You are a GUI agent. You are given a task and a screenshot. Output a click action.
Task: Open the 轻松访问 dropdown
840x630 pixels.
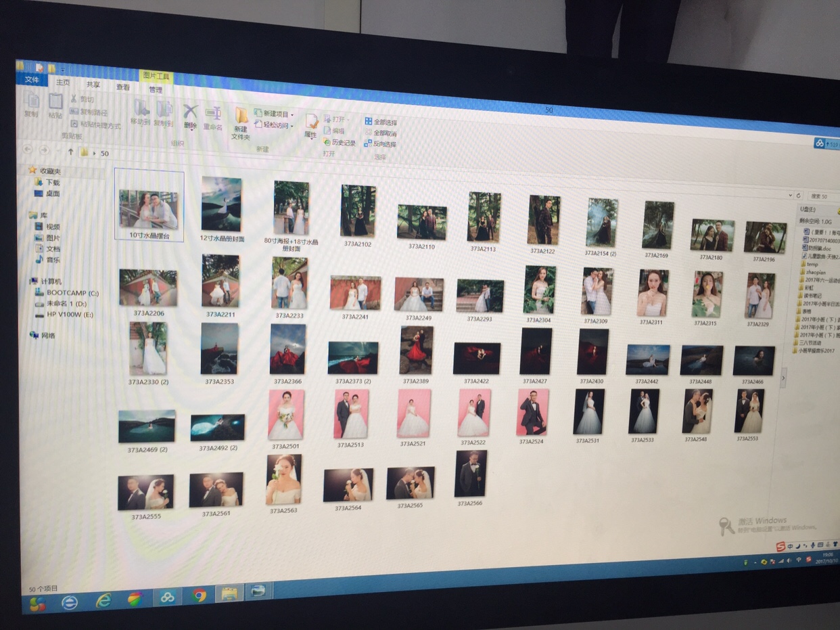(274, 125)
